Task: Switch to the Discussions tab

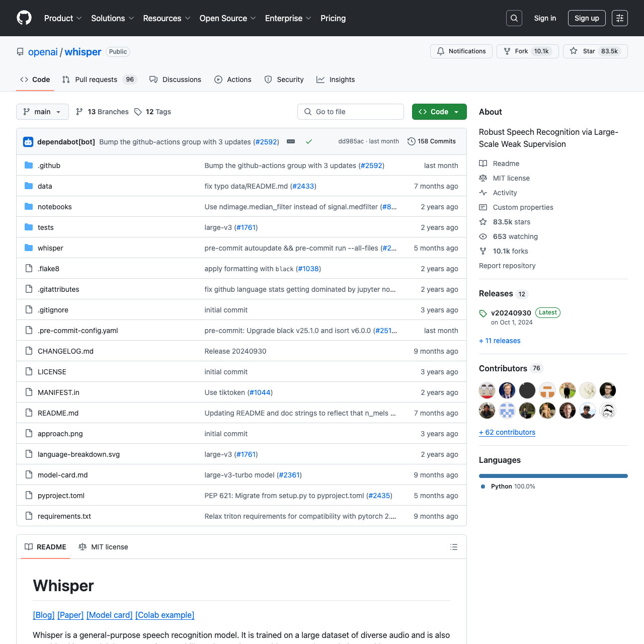Action: (x=175, y=79)
